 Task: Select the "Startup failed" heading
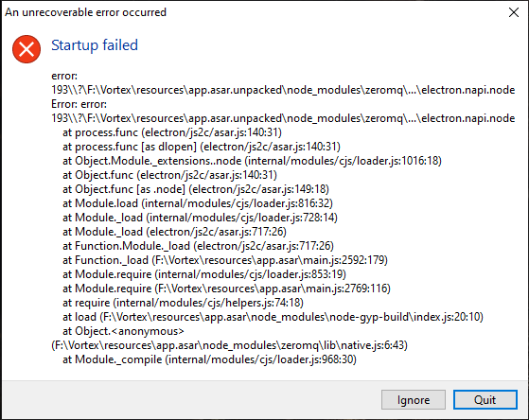coord(95,45)
